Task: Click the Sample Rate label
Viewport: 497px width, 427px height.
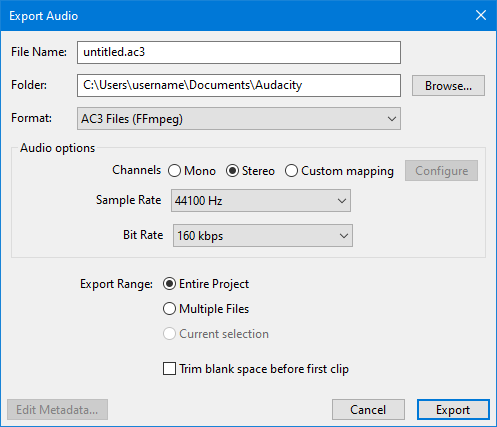Action: 128,200
